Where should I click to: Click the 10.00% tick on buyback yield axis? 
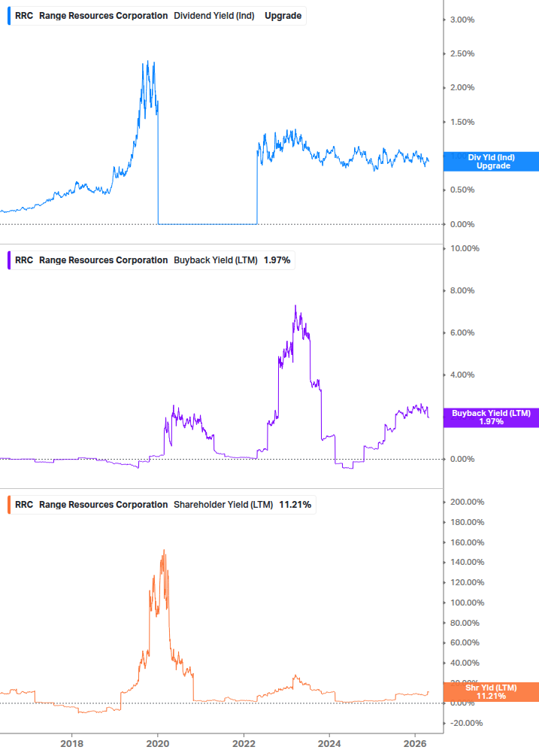tap(465, 248)
